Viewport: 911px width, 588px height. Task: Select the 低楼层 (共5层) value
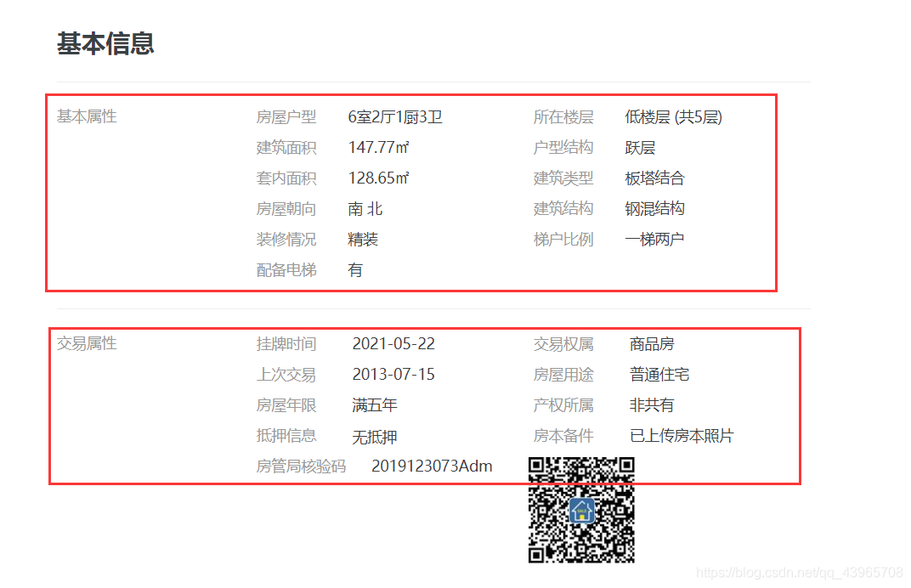(x=673, y=116)
